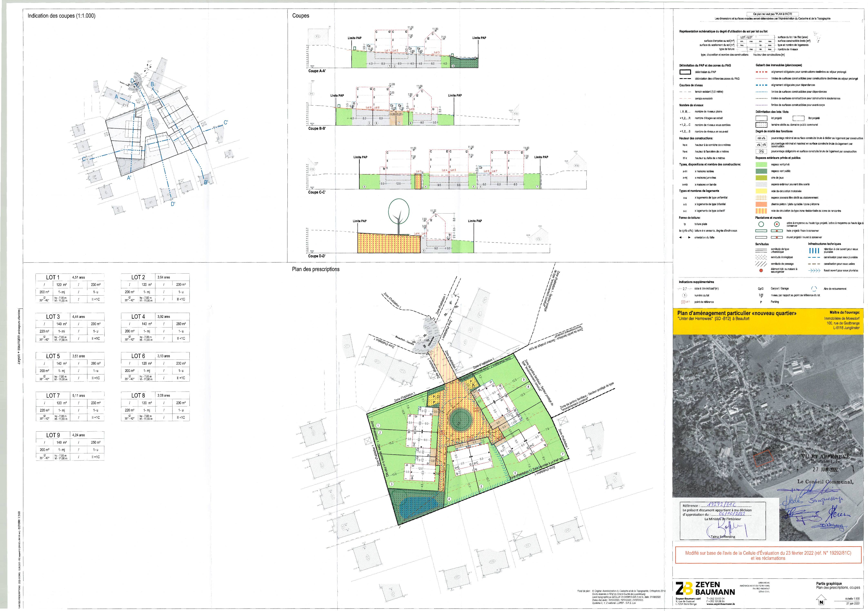Click the 'Coupe B-B'' label
Screen dimensions: 868x611
click(317, 129)
